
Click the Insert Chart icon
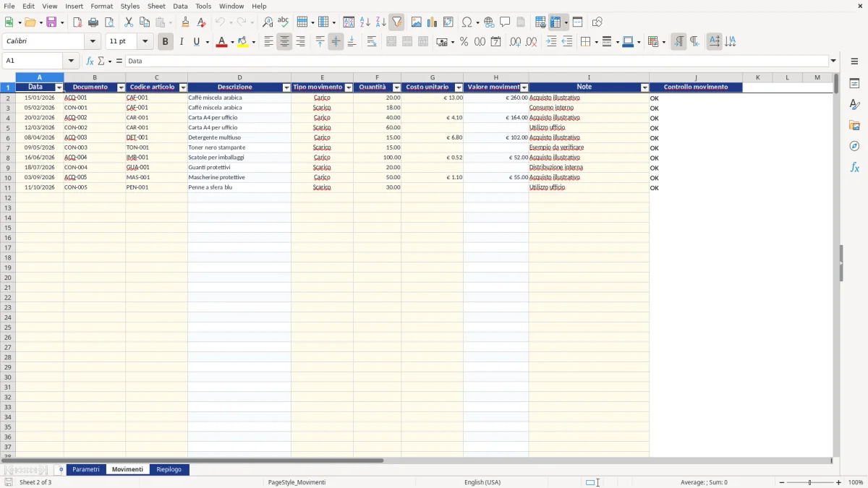(433, 22)
